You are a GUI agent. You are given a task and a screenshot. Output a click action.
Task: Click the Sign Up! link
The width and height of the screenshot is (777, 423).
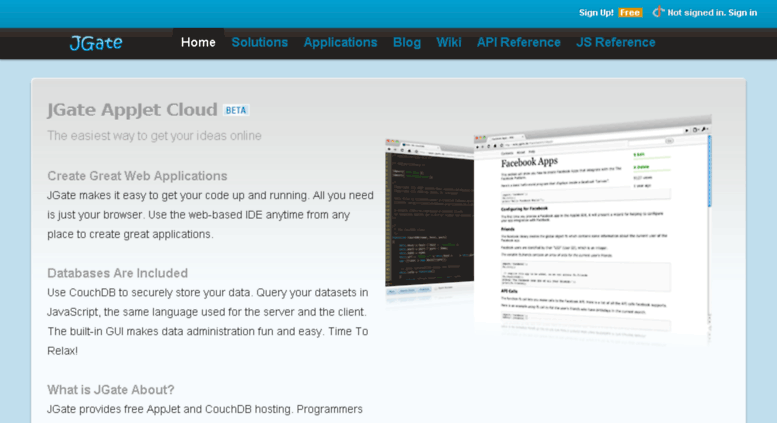tap(596, 13)
